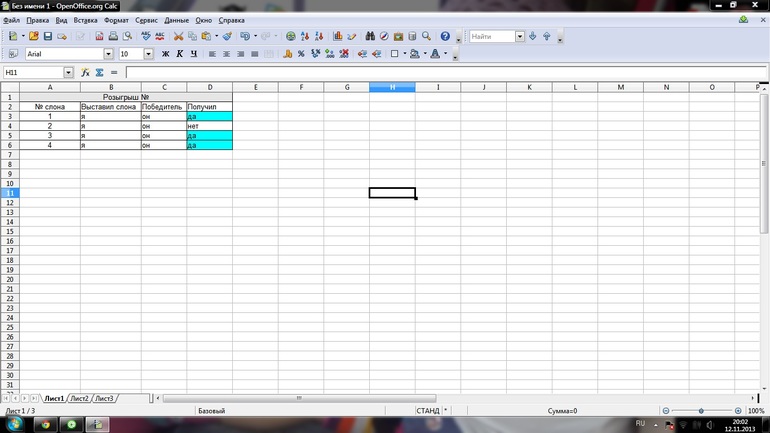The height and width of the screenshot is (433, 770).
Task: Toggle underline Ч formatting
Action: (x=194, y=54)
